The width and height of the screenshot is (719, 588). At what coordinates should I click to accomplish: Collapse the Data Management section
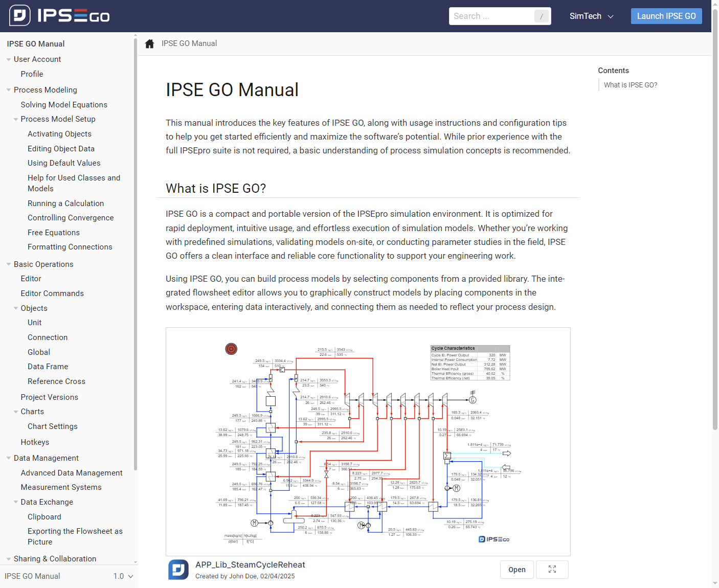coord(8,458)
